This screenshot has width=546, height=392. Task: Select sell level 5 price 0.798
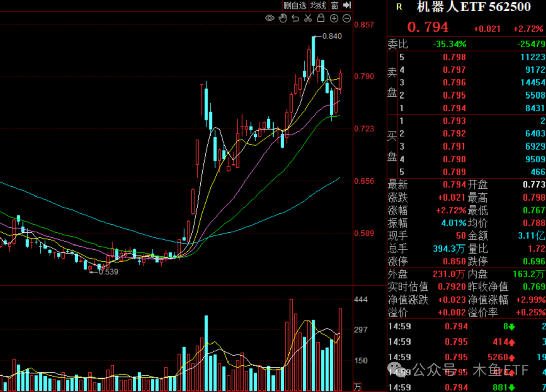pos(454,57)
